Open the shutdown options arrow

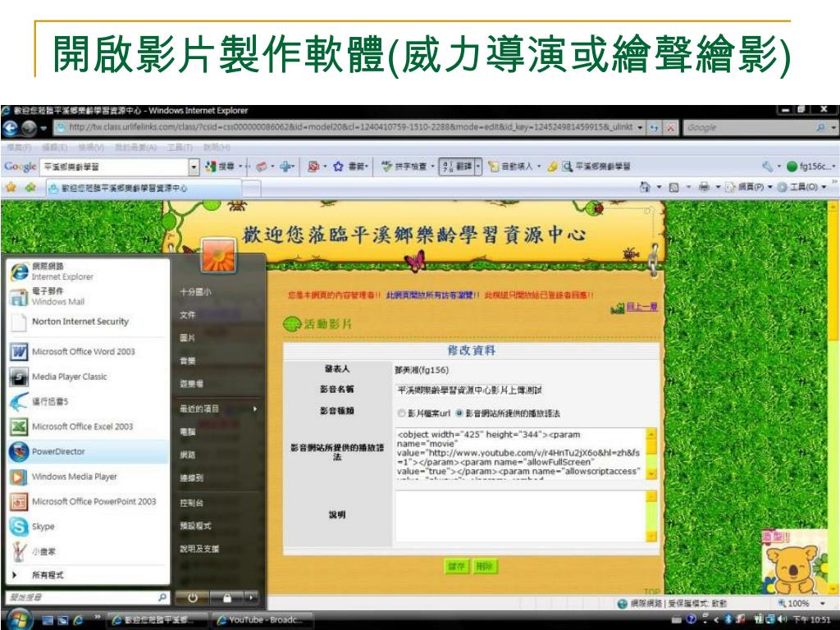point(251,597)
